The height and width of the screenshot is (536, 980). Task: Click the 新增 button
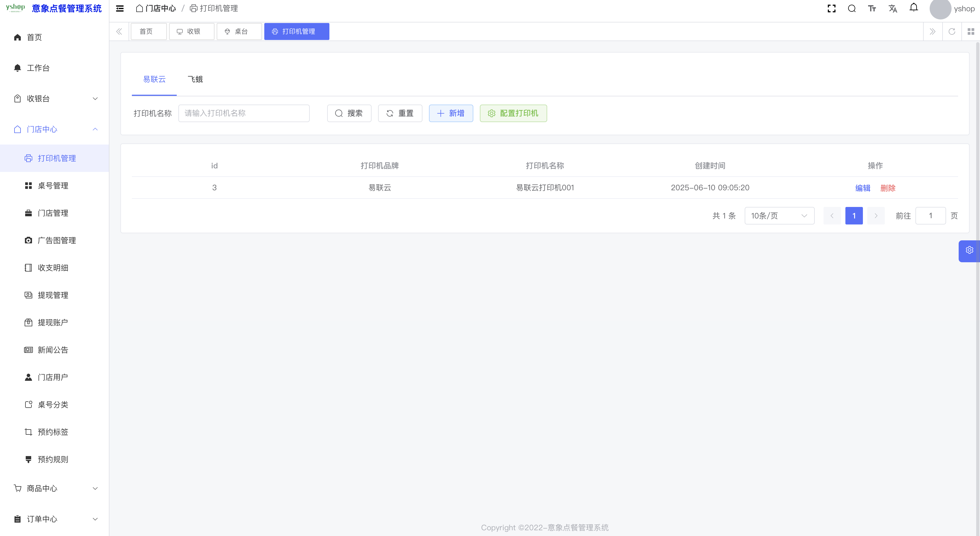(451, 113)
